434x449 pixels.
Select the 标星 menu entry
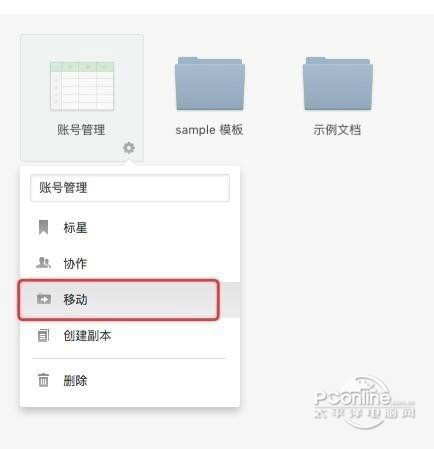tap(130, 228)
